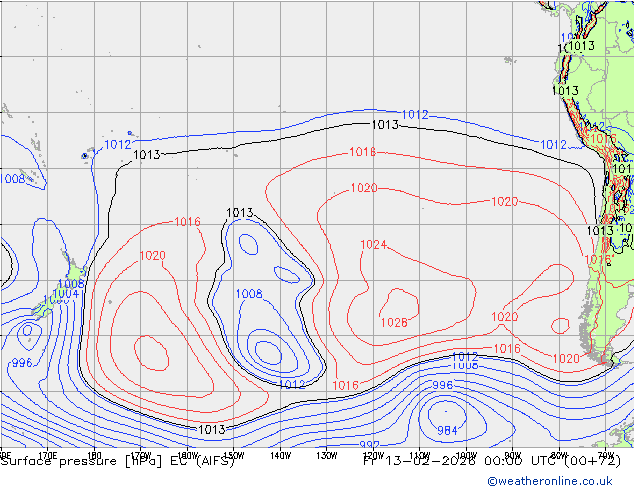634x490 pixels.
Task: Click the "13-02-2026 00:00 UTC (00+72)" date
Action: (503, 461)
